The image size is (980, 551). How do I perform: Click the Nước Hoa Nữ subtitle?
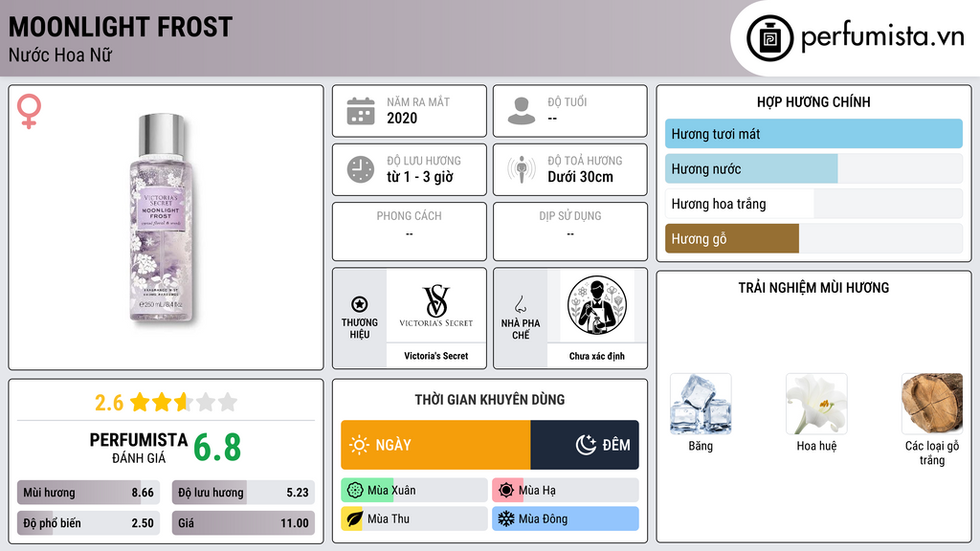click(60, 55)
